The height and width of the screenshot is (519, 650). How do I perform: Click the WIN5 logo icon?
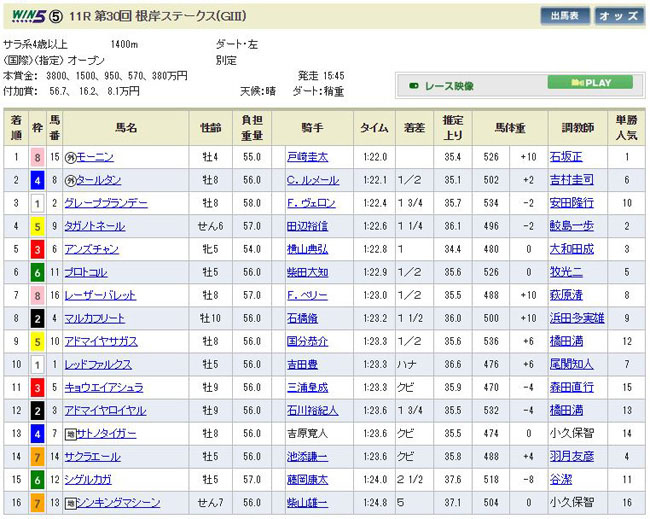click(21, 17)
